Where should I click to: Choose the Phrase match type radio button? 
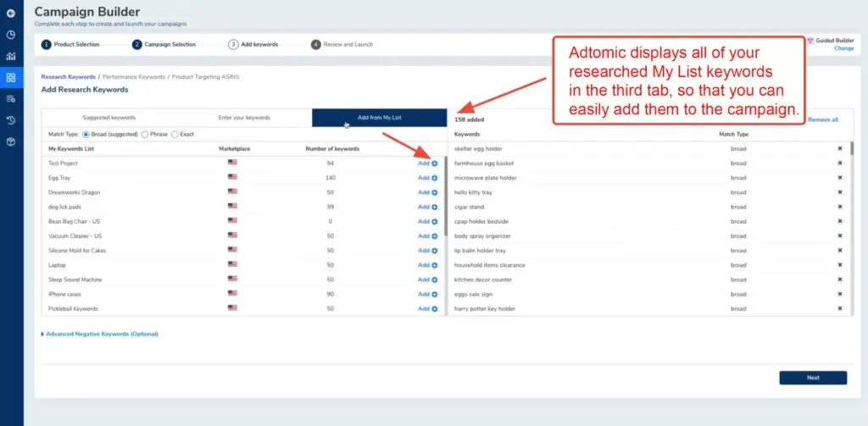click(x=145, y=134)
